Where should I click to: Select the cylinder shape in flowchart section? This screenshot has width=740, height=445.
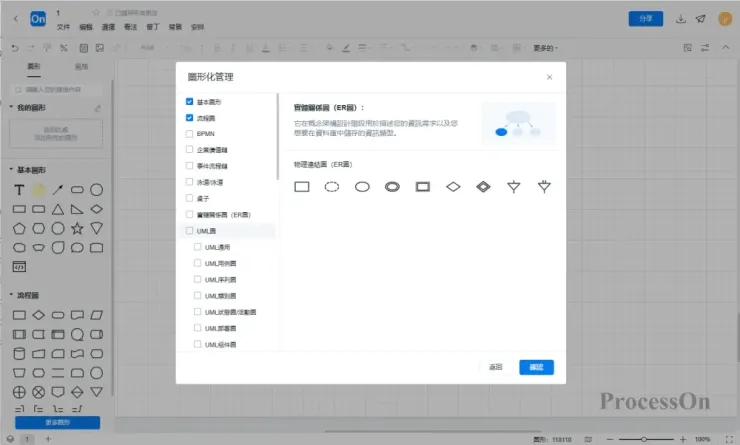tap(19, 353)
